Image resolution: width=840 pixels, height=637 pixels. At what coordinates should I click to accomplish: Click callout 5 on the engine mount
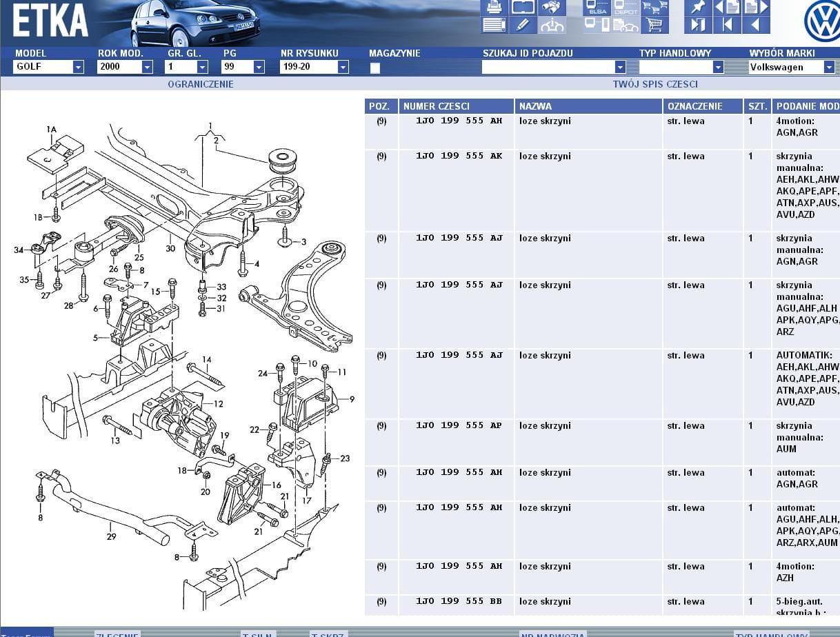[x=96, y=338]
